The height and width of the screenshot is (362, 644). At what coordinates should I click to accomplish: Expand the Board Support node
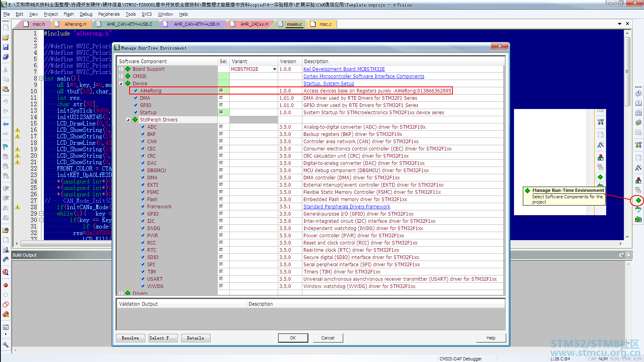tap(121, 69)
